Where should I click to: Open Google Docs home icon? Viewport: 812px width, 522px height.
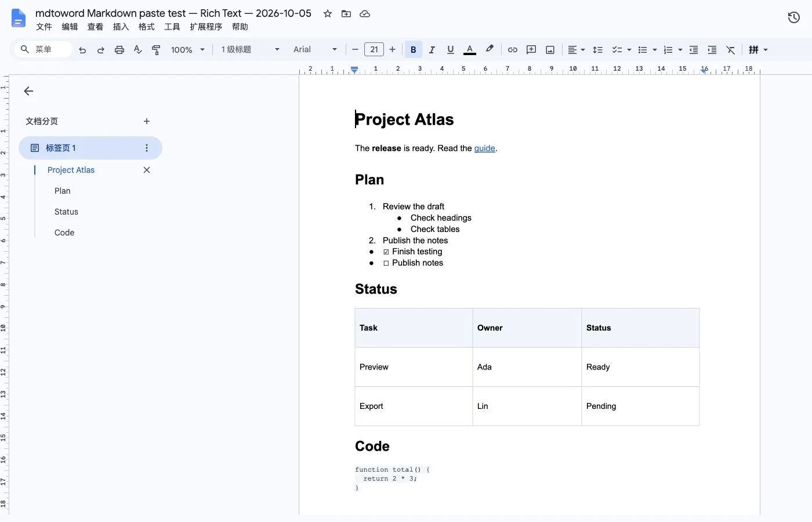pos(19,18)
